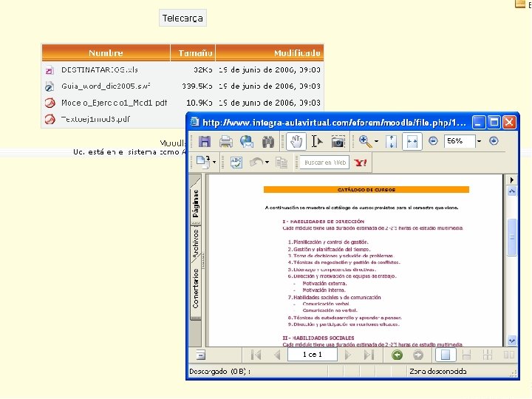Click the status bar page panel icon
Screen dimensions: 532x399
200,355
